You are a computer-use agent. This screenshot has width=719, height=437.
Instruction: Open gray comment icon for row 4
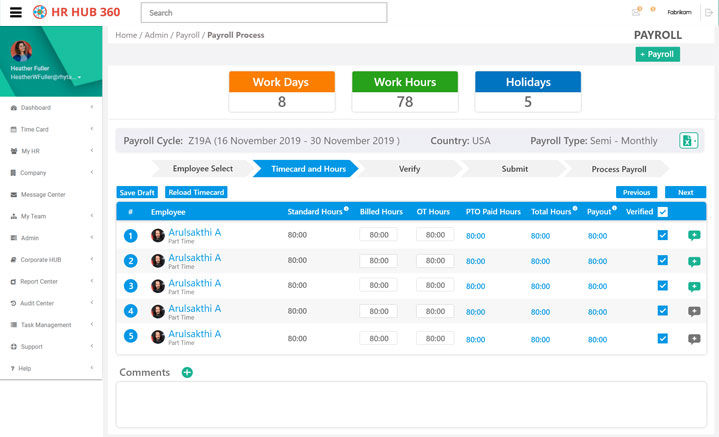694,312
